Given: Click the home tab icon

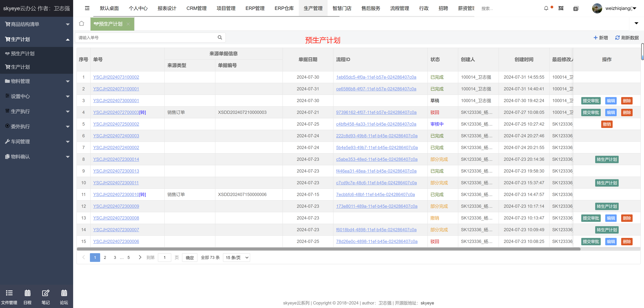Looking at the screenshot, I should pos(82,24).
